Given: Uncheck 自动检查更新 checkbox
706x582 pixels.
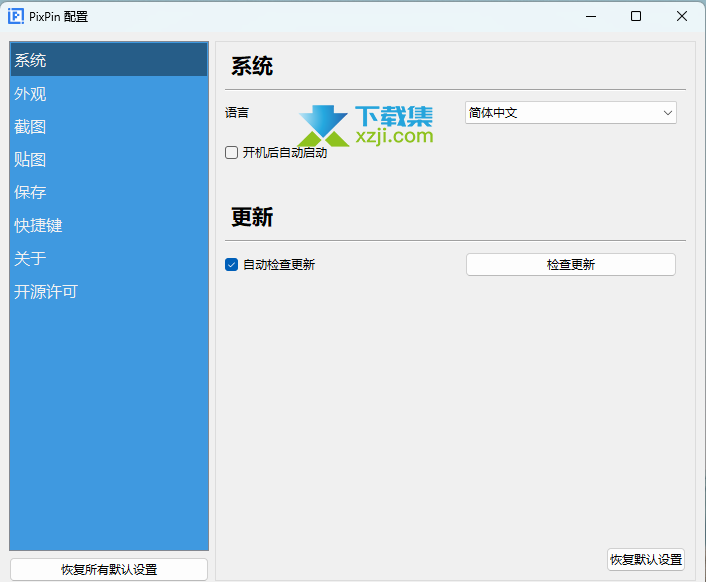Looking at the screenshot, I should click(231, 264).
